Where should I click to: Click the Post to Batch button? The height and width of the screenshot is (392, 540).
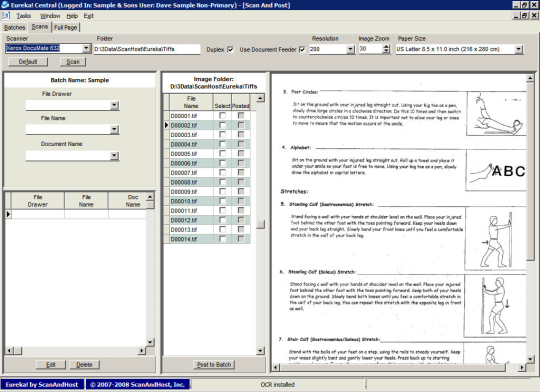214,364
